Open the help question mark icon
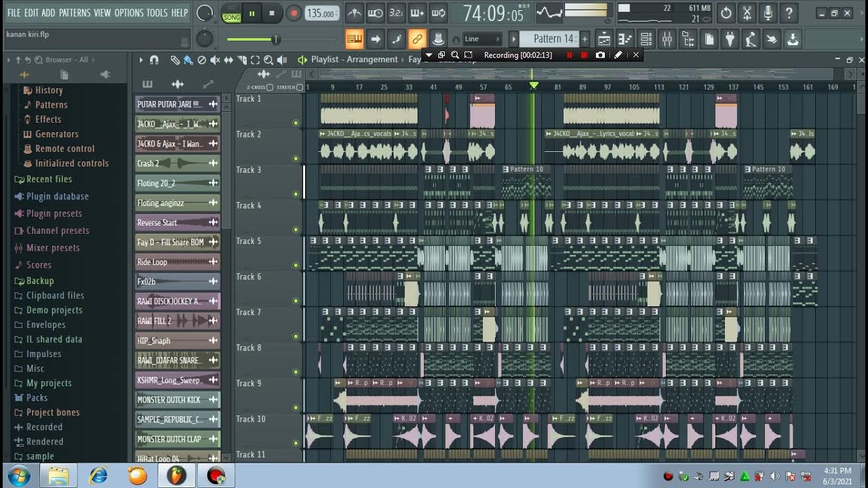Image resolution: width=868 pixels, height=488 pixels. 789,13
